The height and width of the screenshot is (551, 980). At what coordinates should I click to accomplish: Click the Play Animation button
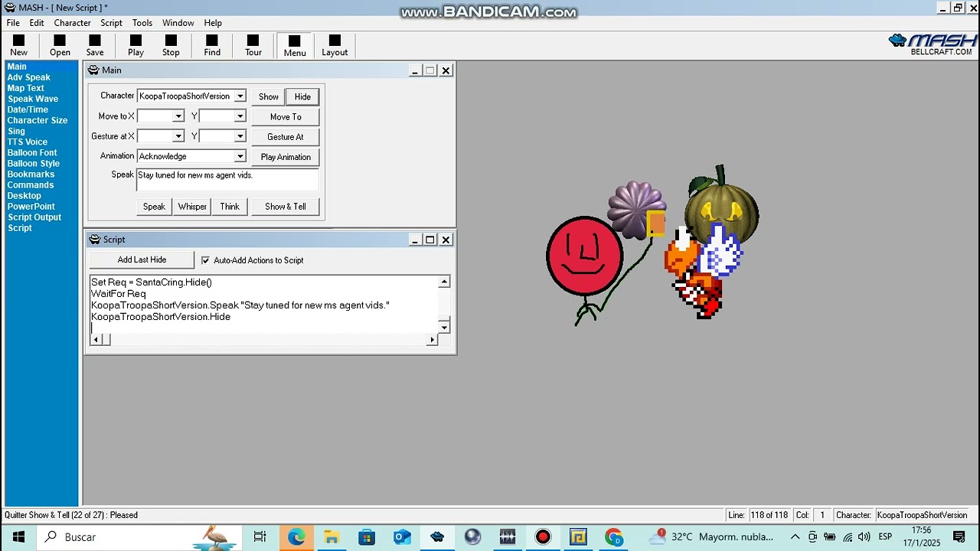[x=286, y=157]
